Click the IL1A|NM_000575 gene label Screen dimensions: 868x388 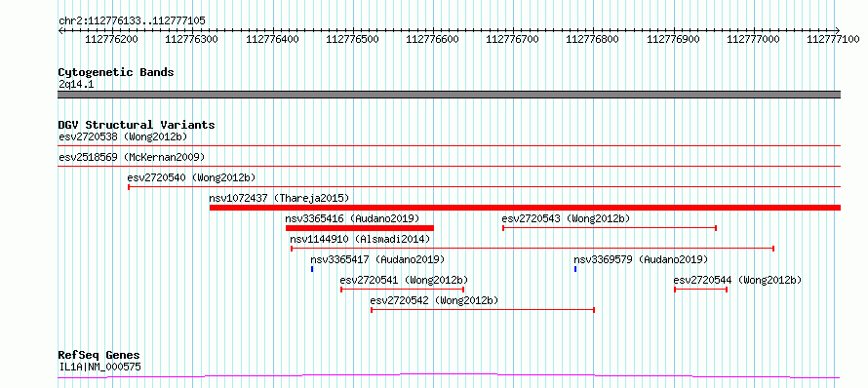click(x=100, y=367)
